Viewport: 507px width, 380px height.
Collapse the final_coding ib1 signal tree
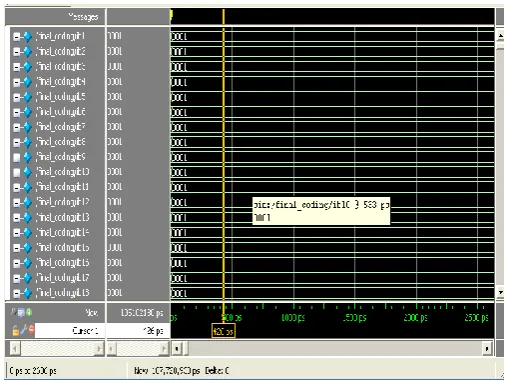(x=17, y=37)
